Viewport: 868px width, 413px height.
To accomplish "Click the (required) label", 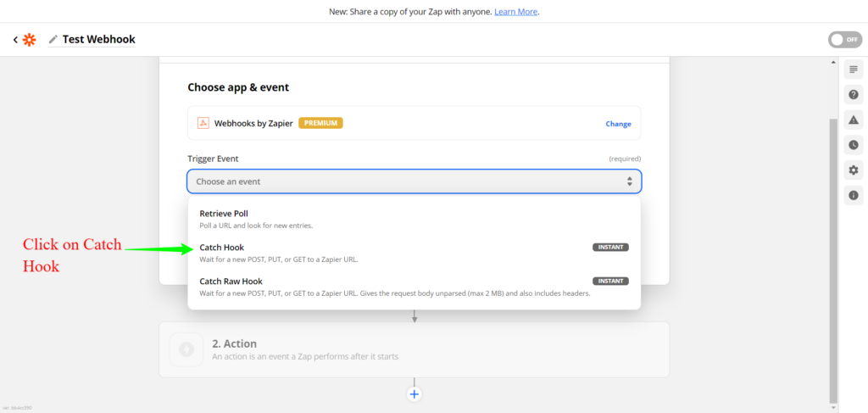I will point(625,159).
